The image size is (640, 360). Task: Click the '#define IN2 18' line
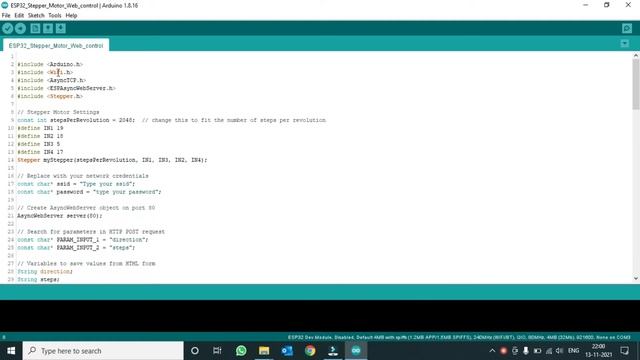[x=40, y=136]
